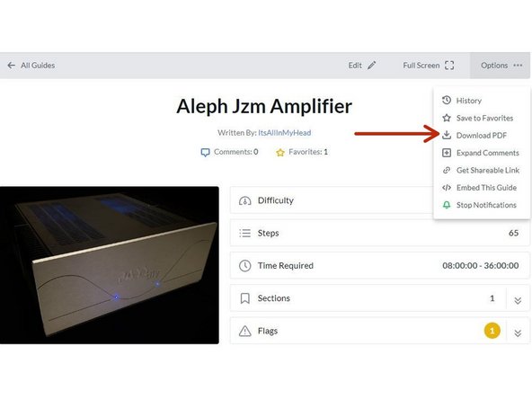Click the Save to Favorites star icon
This screenshot has width=532, height=399.
pyautogui.click(x=447, y=118)
